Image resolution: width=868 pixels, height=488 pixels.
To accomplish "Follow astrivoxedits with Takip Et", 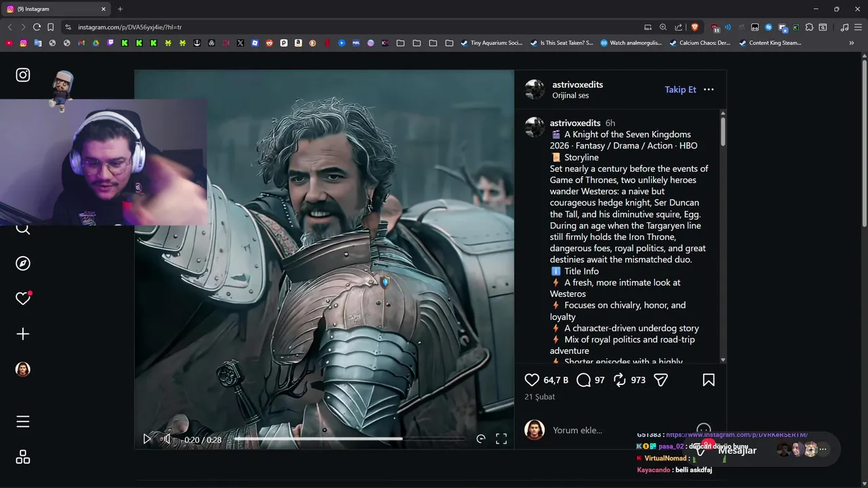I will [x=680, y=89].
